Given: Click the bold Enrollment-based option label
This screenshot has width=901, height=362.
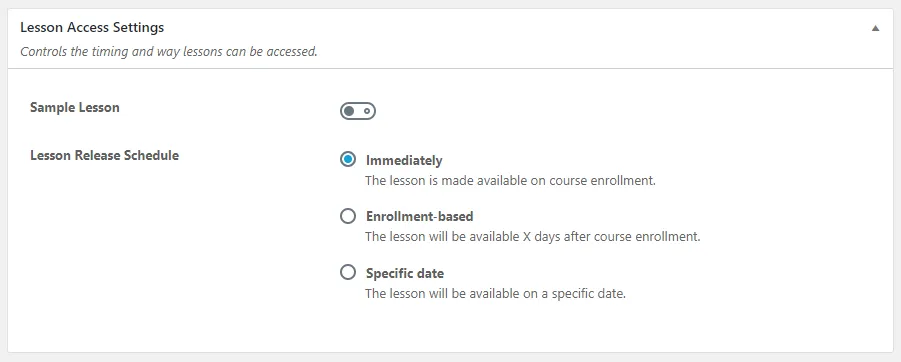Looking at the screenshot, I should click(x=419, y=217).
